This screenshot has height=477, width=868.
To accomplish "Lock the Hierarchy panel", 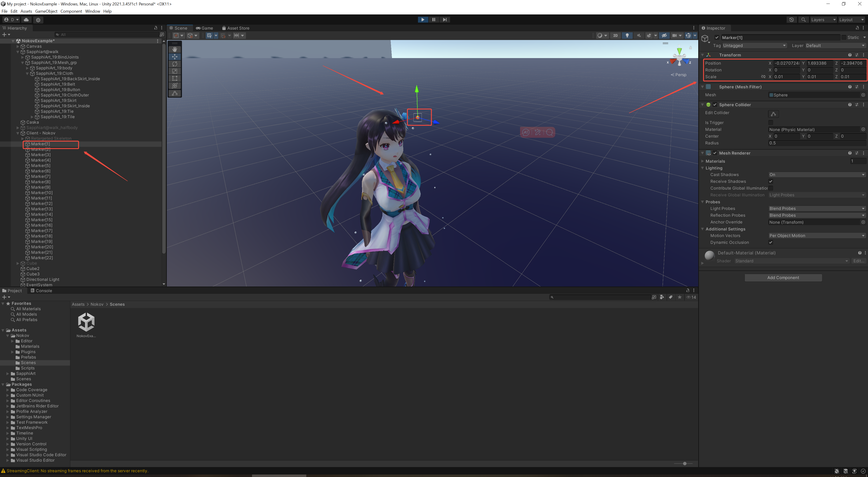I will (x=156, y=28).
